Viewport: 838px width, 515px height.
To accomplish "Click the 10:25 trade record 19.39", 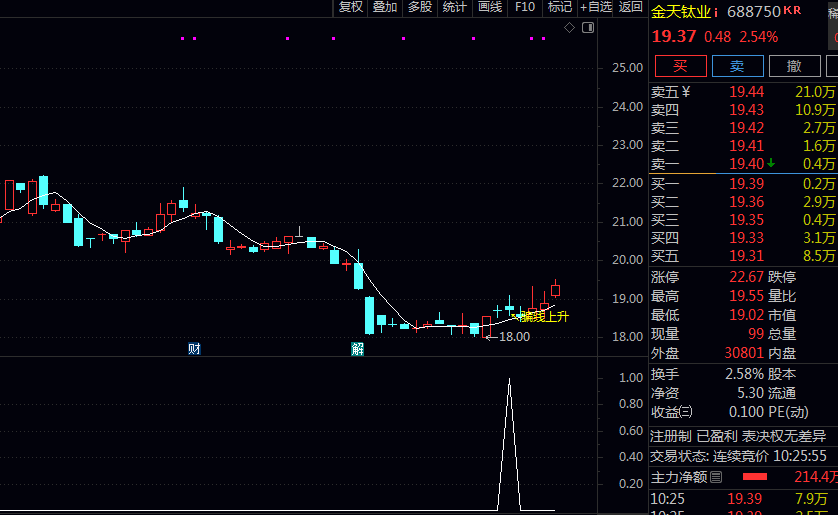I will click(744, 499).
